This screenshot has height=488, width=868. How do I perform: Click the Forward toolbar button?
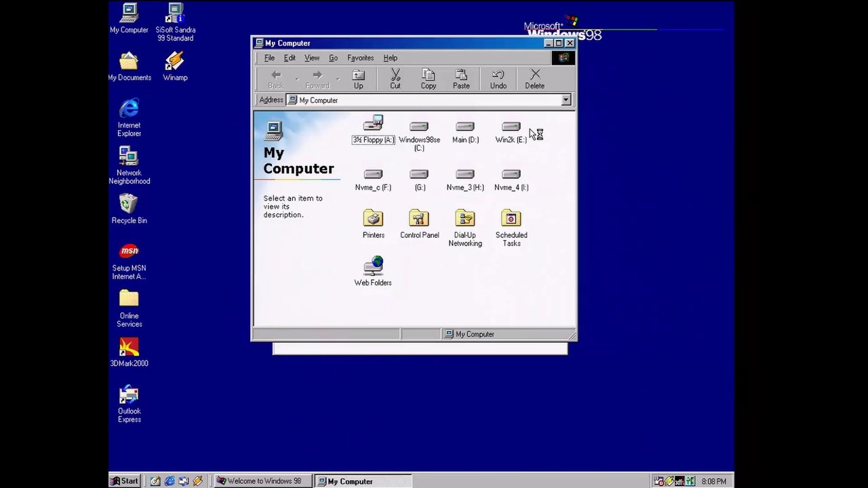coord(317,79)
